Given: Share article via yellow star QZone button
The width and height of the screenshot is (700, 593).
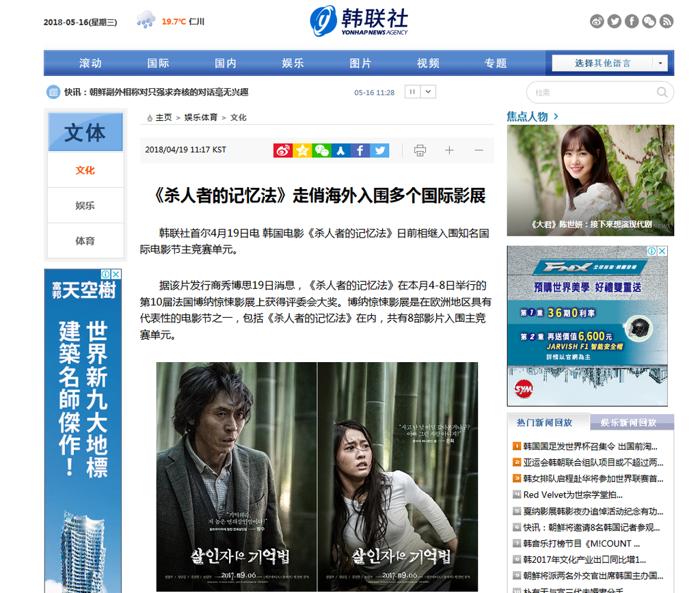Looking at the screenshot, I should pyautogui.click(x=302, y=150).
